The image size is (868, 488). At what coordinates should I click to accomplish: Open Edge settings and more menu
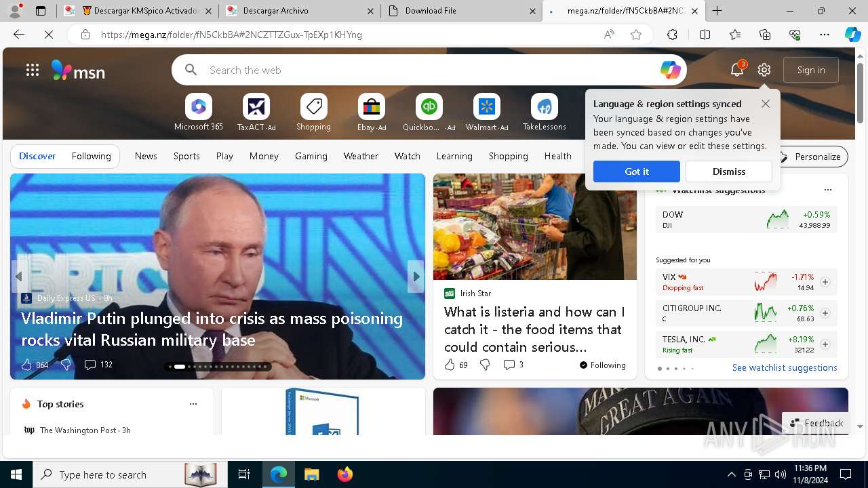(x=825, y=35)
